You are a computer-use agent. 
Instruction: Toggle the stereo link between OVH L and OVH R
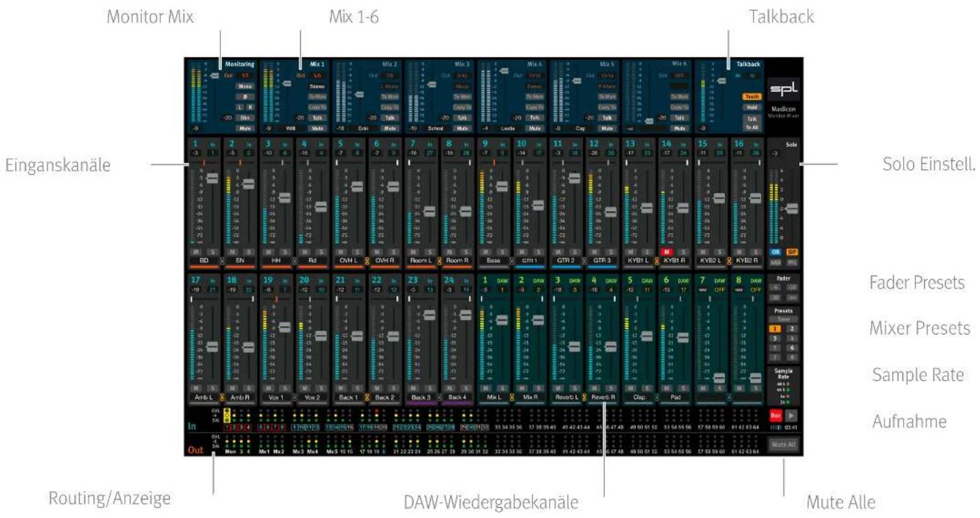(366, 261)
